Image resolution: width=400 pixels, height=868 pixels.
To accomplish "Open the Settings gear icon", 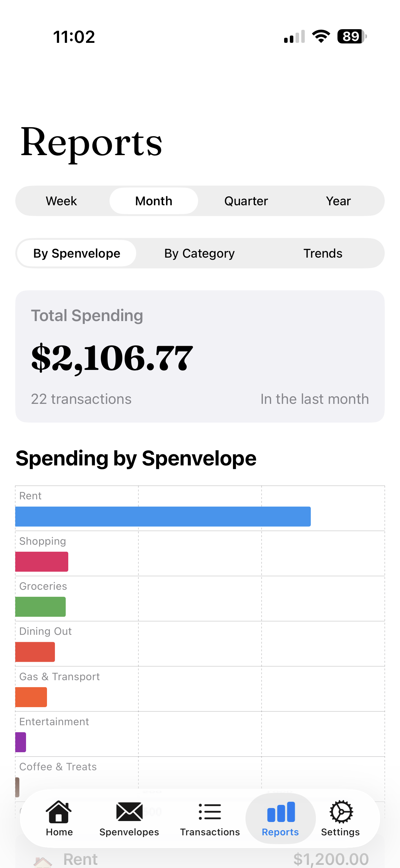I will 341,812.
